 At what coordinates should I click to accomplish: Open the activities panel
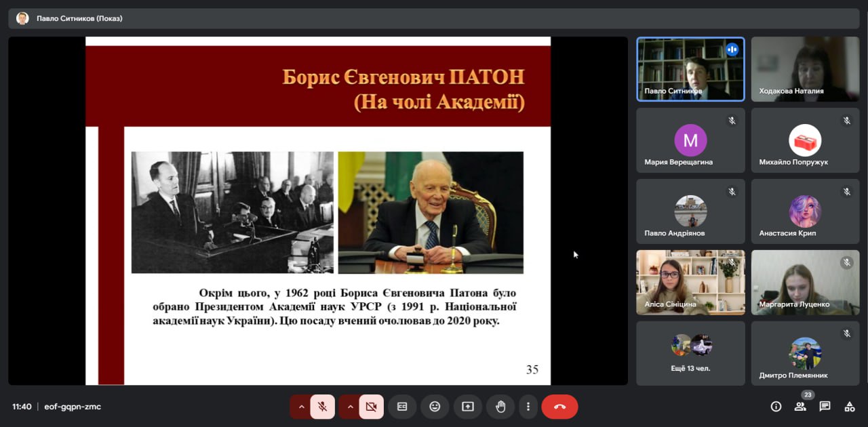coord(849,407)
